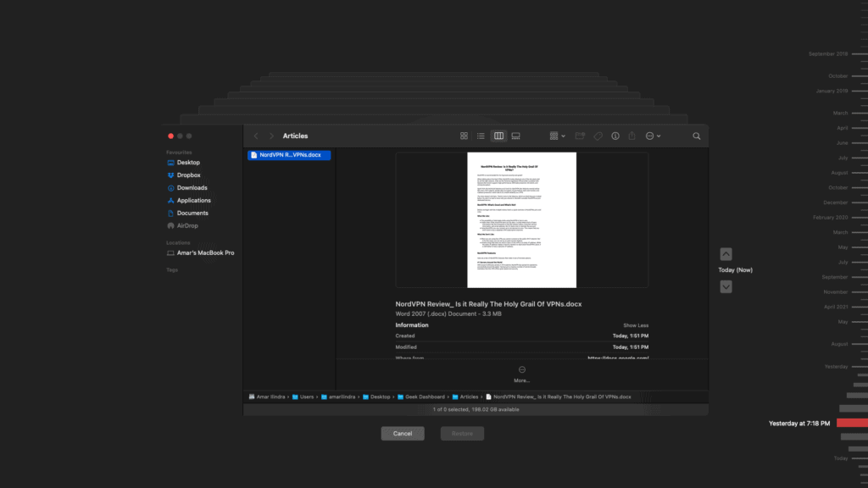
Task: Select the red Yesterday at 7:18 PM marker
Action: click(852, 424)
